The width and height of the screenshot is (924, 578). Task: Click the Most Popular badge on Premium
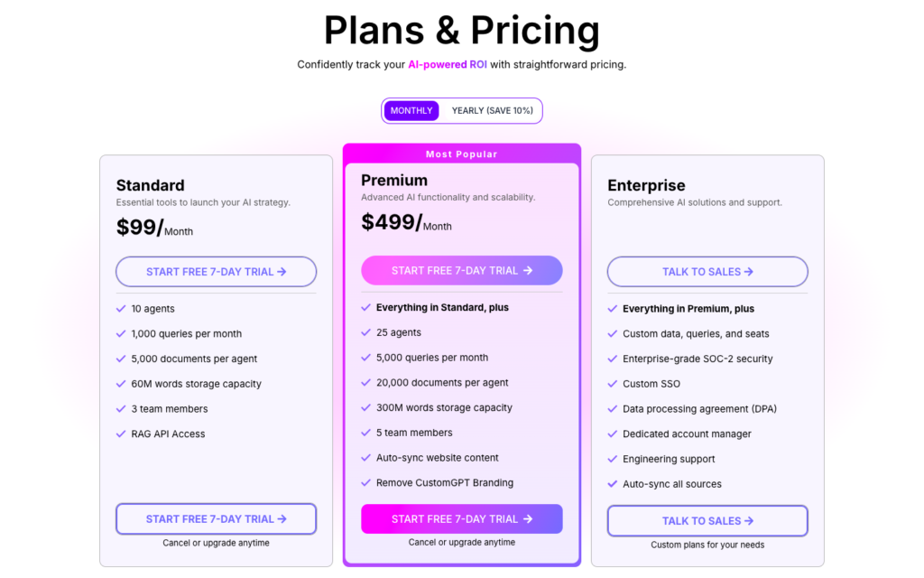461,154
